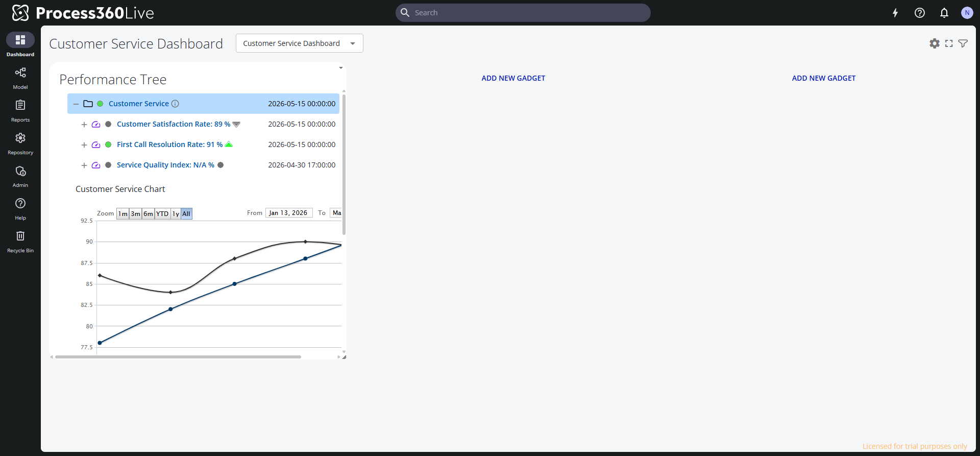The width and height of the screenshot is (980, 456).
Task: Open dashboard settings gear icon
Action: pyautogui.click(x=935, y=43)
